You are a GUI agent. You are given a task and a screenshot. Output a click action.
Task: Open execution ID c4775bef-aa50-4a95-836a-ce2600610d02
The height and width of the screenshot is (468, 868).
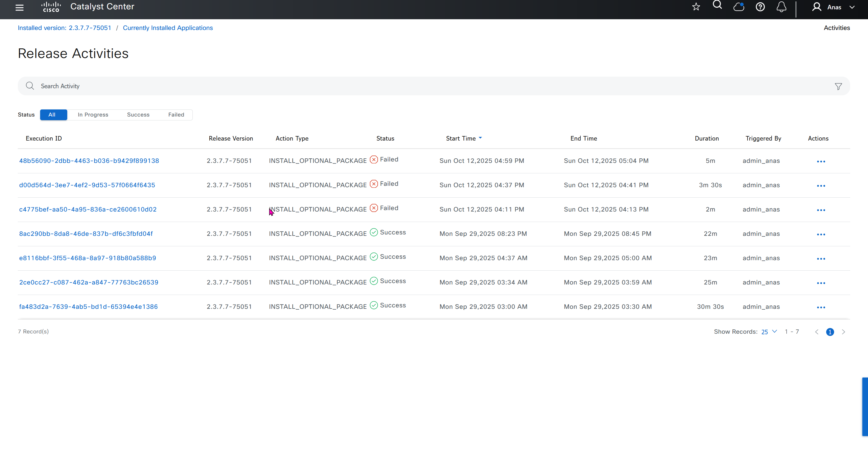point(88,209)
